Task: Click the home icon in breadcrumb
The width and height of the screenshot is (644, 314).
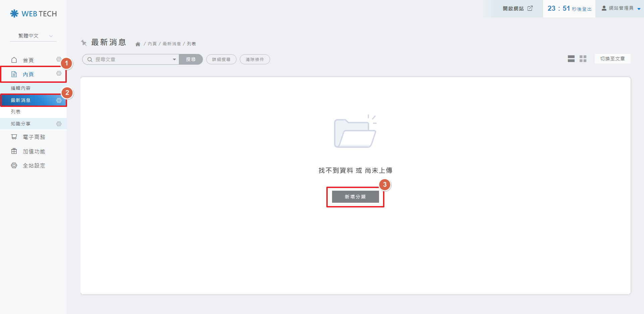Action: pyautogui.click(x=138, y=44)
